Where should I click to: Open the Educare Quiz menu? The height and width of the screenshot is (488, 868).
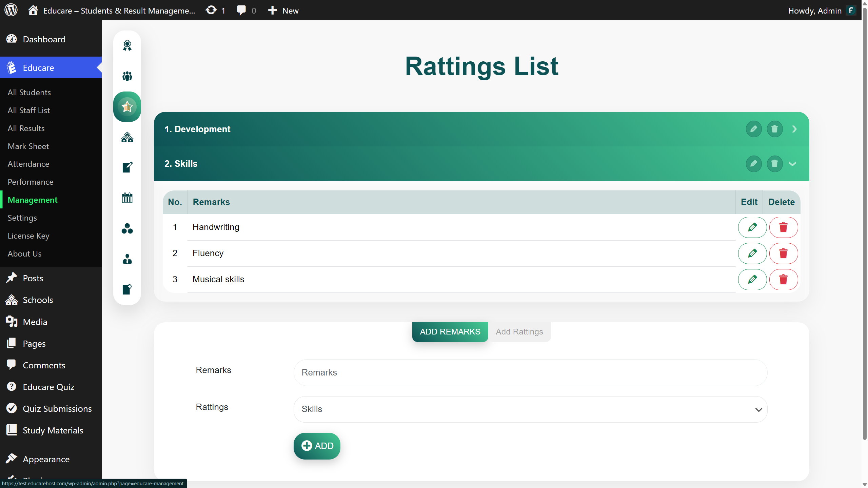tap(48, 387)
